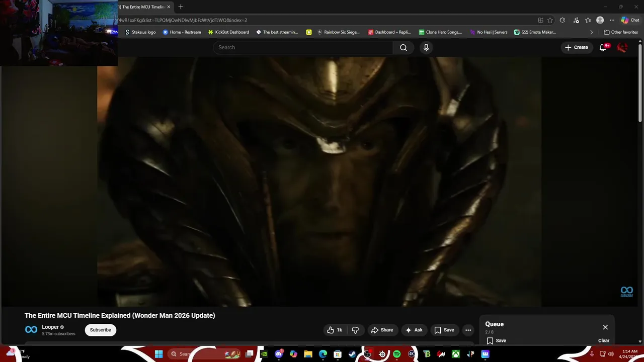Image resolution: width=644 pixels, height=362 pixels.
Task: Open Copilot Chat button
Action: pos(630,20)
